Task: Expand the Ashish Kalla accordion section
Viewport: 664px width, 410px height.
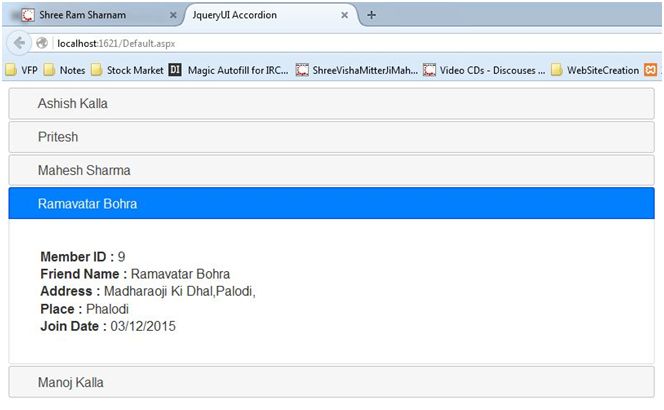Action: (332, 104)
